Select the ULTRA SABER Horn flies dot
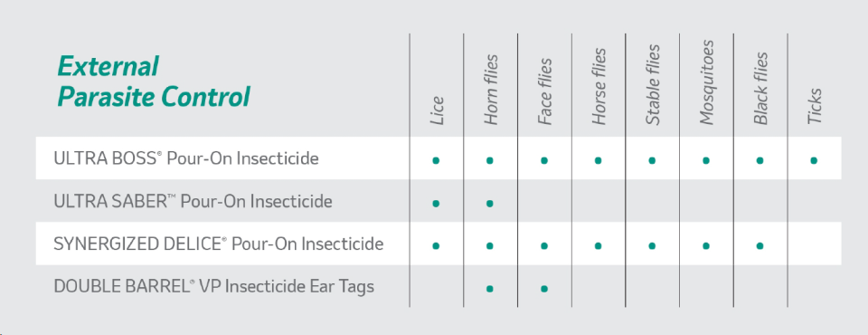This screenshot has width=868, height=335. pos(489,204)
